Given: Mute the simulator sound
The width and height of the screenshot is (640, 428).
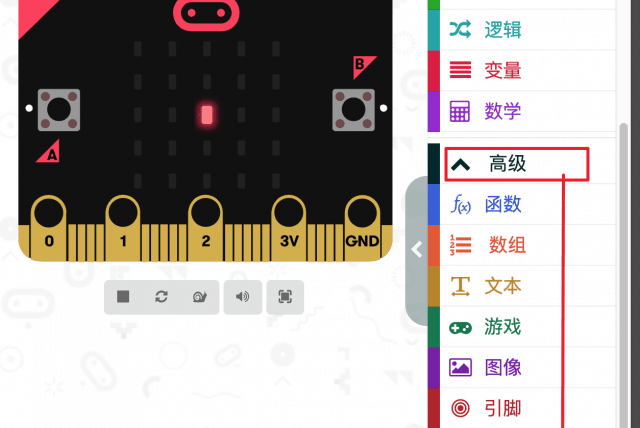Looking at the screenshot, I should tap(243, 297).
